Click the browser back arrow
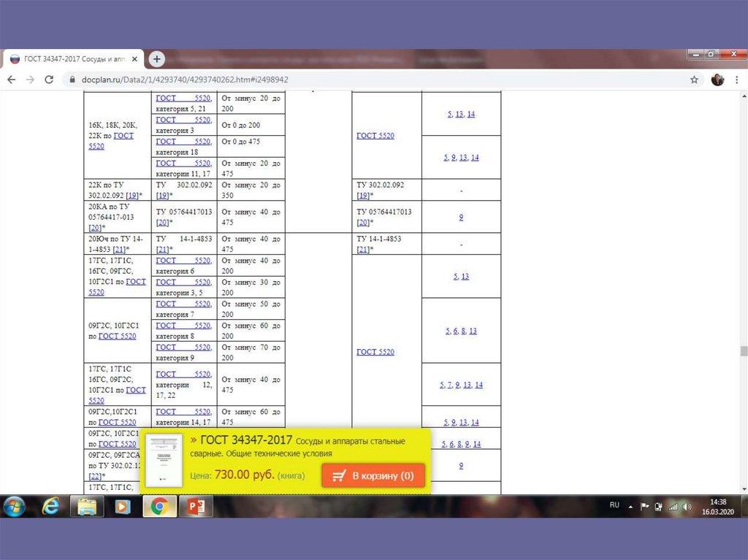The height and width of the screenshot is (560, 748). tap(12, 80)
